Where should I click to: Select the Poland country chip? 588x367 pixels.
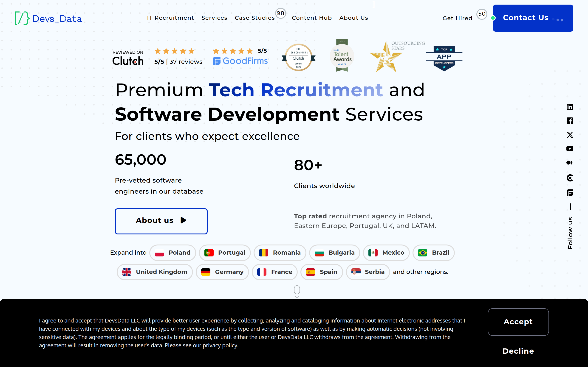point(172,253)
